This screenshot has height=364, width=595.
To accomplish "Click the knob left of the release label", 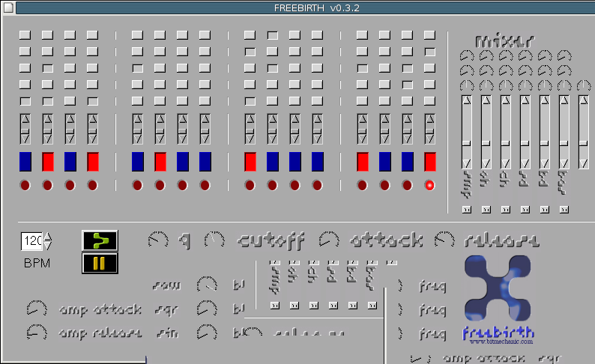I will 444,240.
